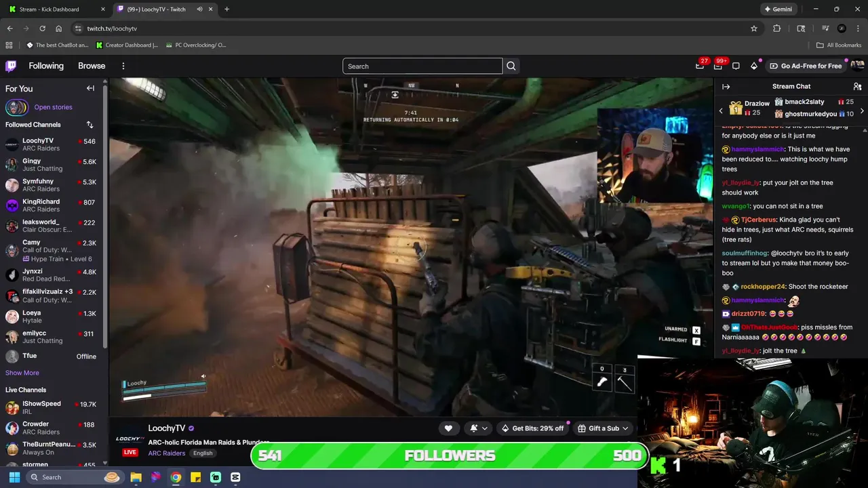The height and width of the screenshot is (488, 868).
Task: Sort followed channels with the arrows icon
Action: (90, 125)
